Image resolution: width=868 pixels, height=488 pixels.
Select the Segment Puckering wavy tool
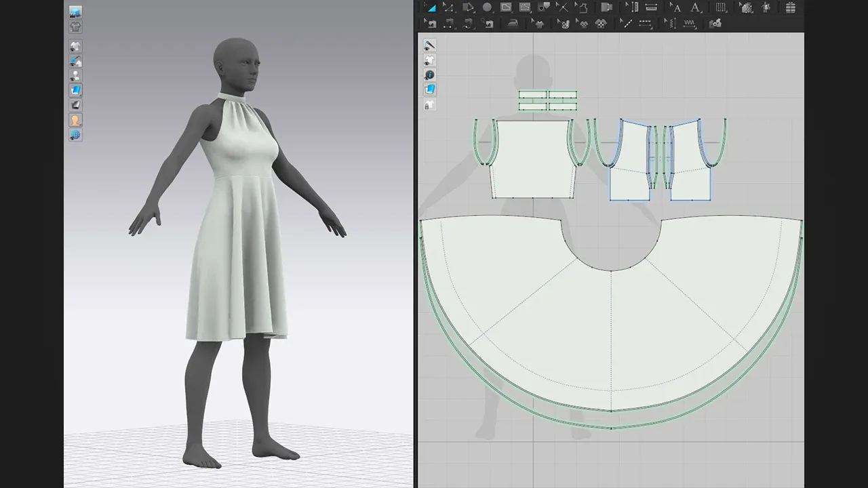pos(689,23)
